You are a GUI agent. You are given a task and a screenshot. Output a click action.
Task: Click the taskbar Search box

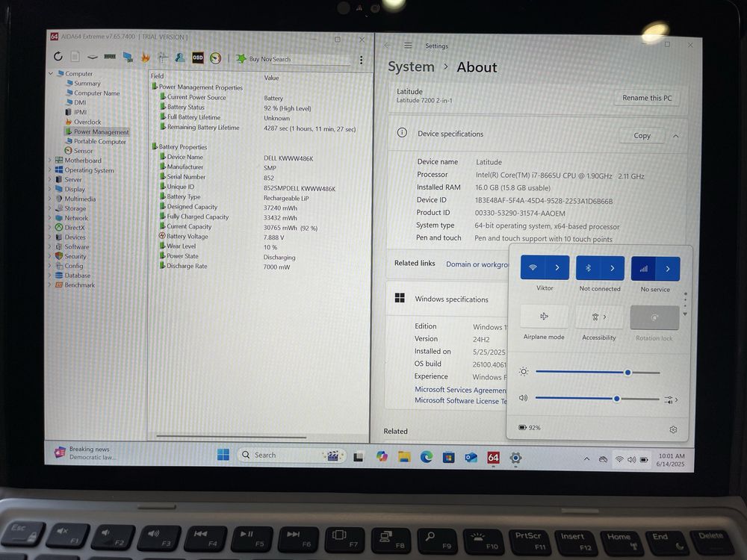click(x=292, y=455)
